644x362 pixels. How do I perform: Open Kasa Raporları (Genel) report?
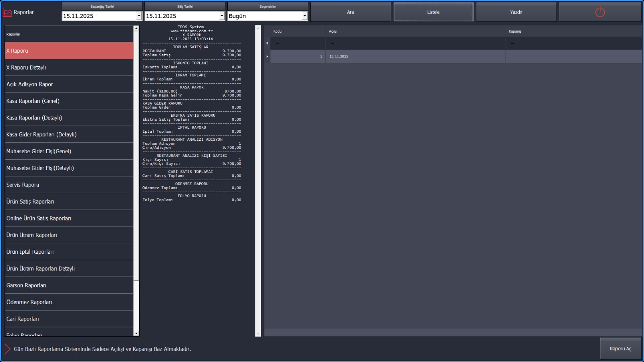69,101
